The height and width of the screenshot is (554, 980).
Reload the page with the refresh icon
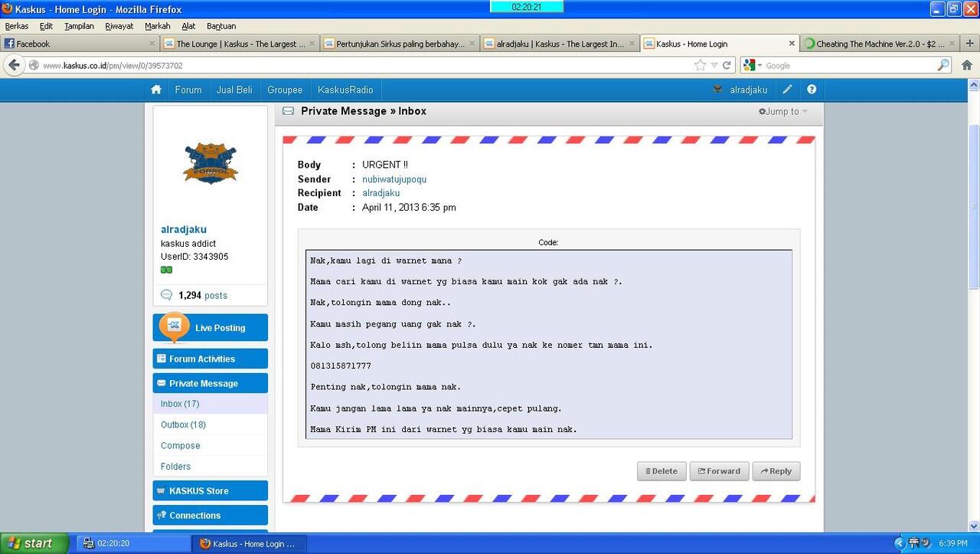point(727,65)
